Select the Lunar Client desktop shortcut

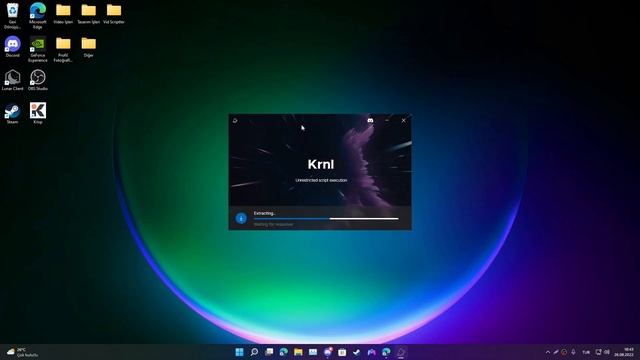tap(13, 80)
